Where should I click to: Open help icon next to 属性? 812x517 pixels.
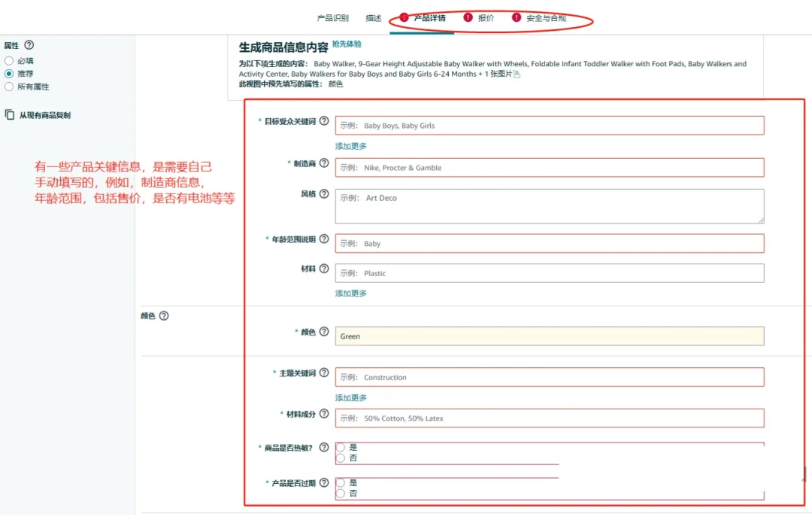tap(29, 45)
